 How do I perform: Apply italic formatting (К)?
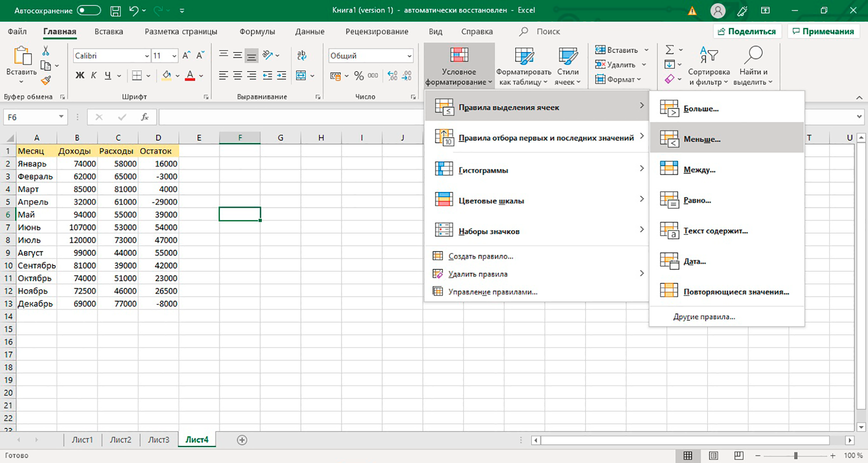coord(94,75)
